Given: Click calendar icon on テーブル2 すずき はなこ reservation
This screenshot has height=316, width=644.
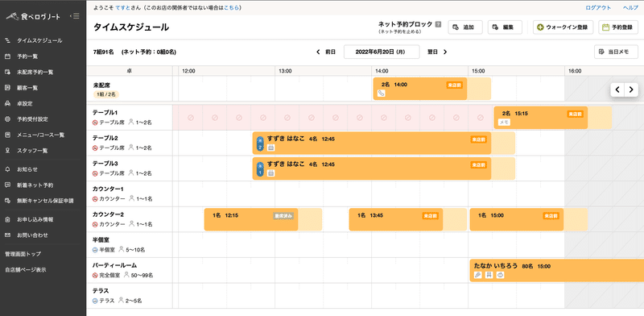Looking at the screenshot, I should [270, 148].
